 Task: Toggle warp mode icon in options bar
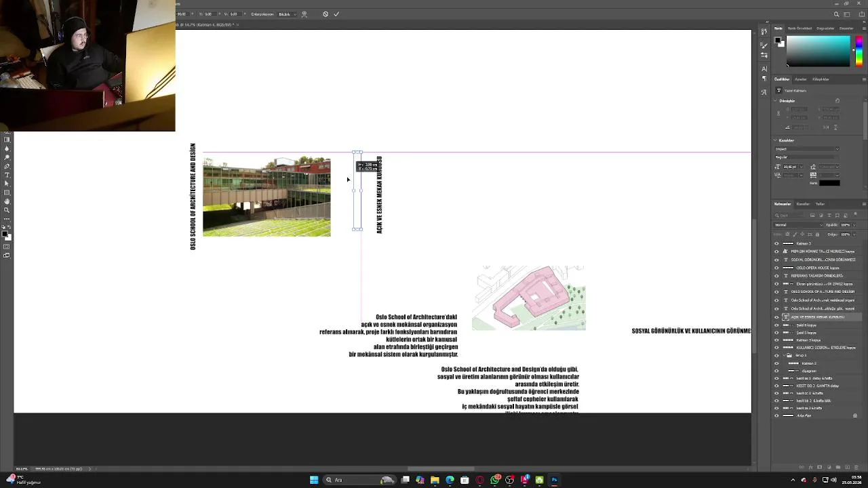304,14
